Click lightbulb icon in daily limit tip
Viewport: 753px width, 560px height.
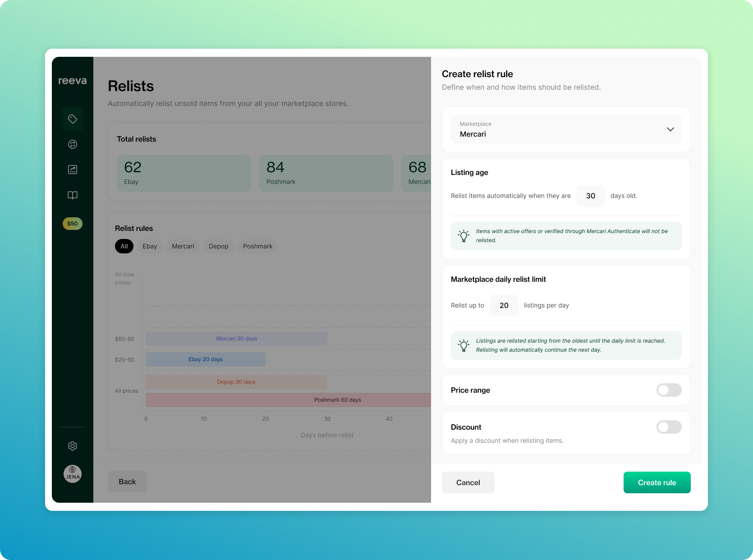coord(464,345)
